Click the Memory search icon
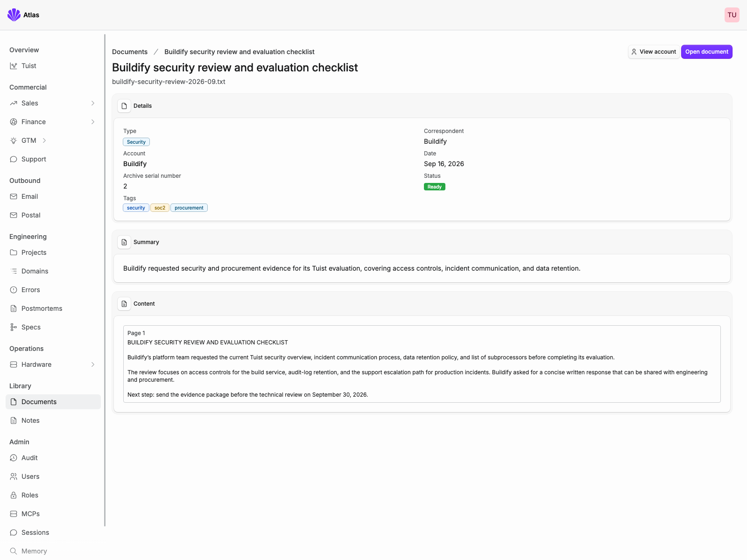The image size is (747, 560). click(14, 551)
